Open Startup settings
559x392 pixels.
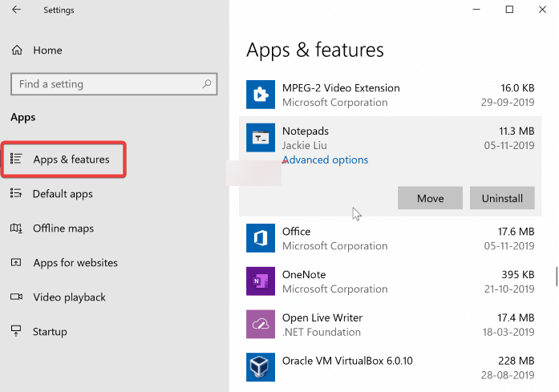click(x=50, y=332)
